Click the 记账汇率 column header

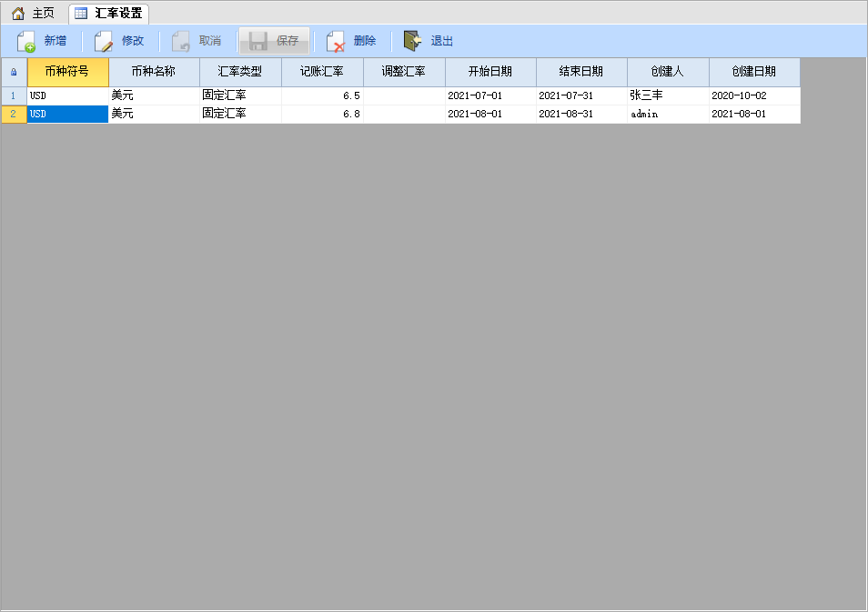click(x=322, y=72)
